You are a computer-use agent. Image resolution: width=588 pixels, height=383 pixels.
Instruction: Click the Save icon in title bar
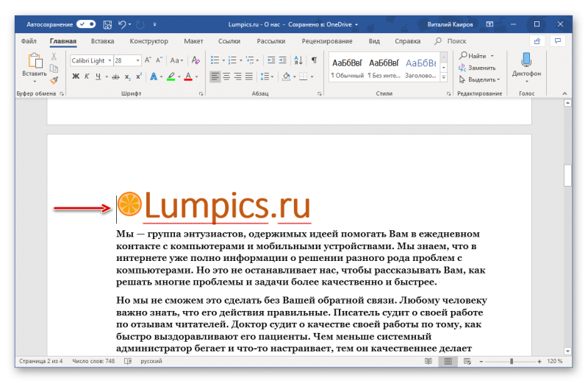(x=107, y=24)
